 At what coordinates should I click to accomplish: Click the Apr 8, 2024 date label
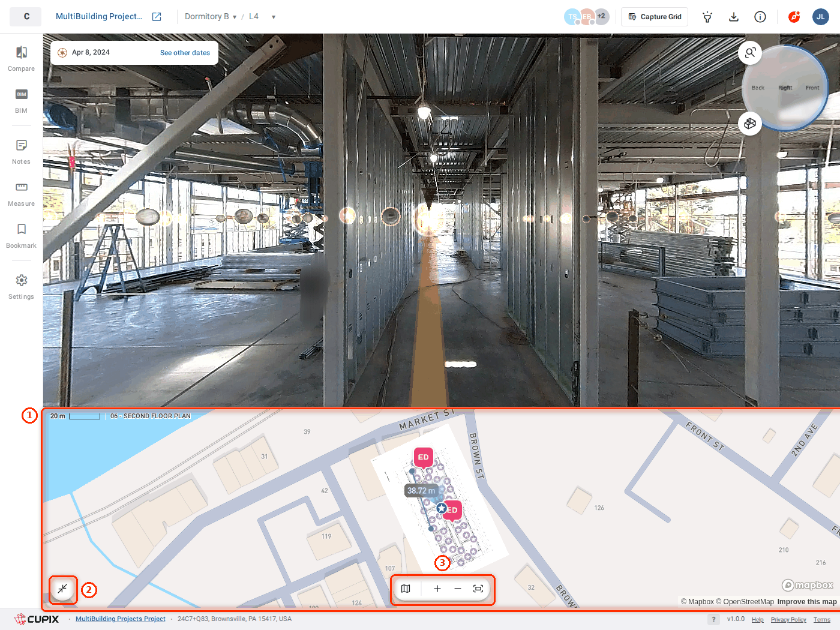click(91, 52)
